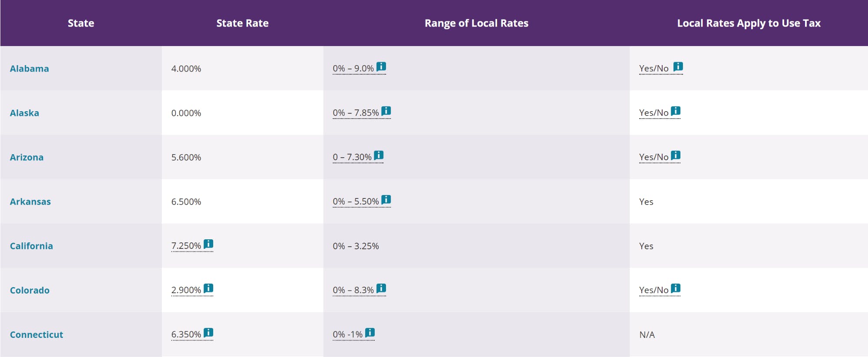
Task: Follow the California state link
Action: coord(31,246)
